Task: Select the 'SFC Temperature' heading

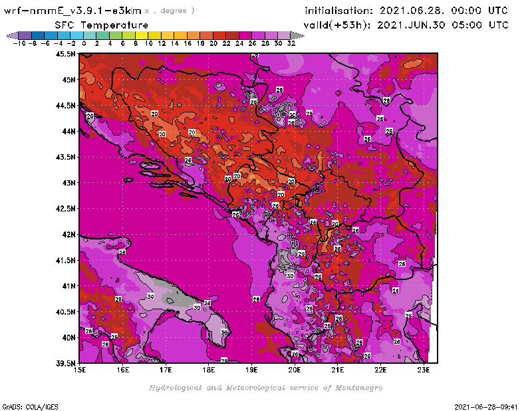Action: click(102, 25)
